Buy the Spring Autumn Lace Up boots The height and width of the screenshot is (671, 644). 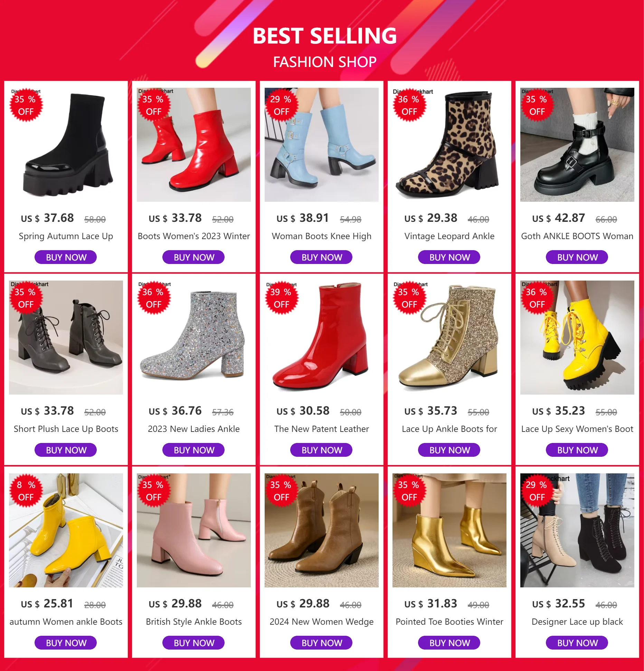pos(66,257)
